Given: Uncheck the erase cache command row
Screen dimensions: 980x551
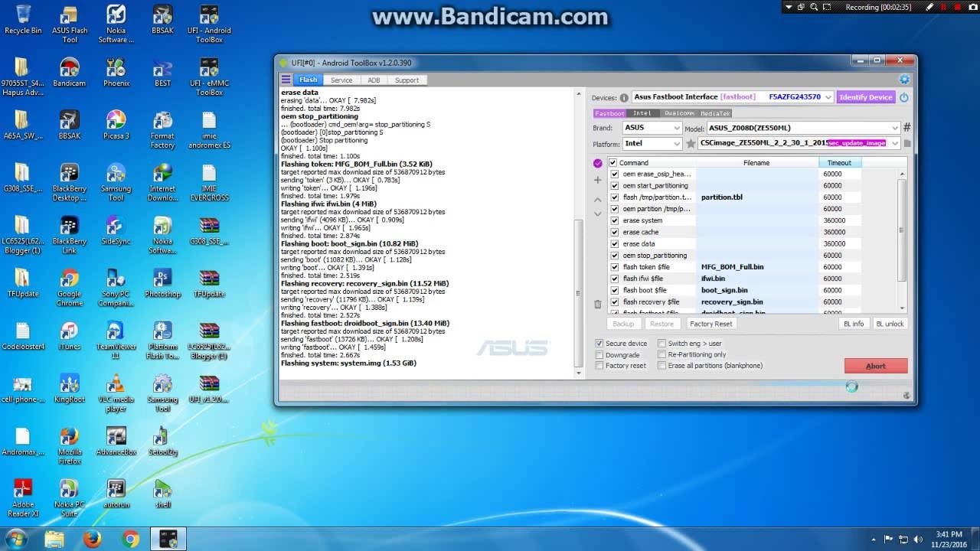Looking at the screenshot, I should coord(614,232).
